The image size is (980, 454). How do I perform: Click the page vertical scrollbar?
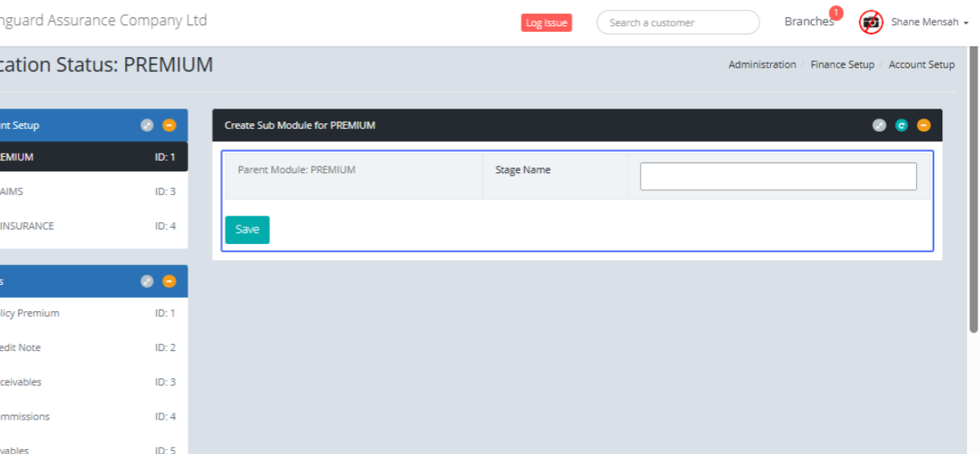point(973,188)
